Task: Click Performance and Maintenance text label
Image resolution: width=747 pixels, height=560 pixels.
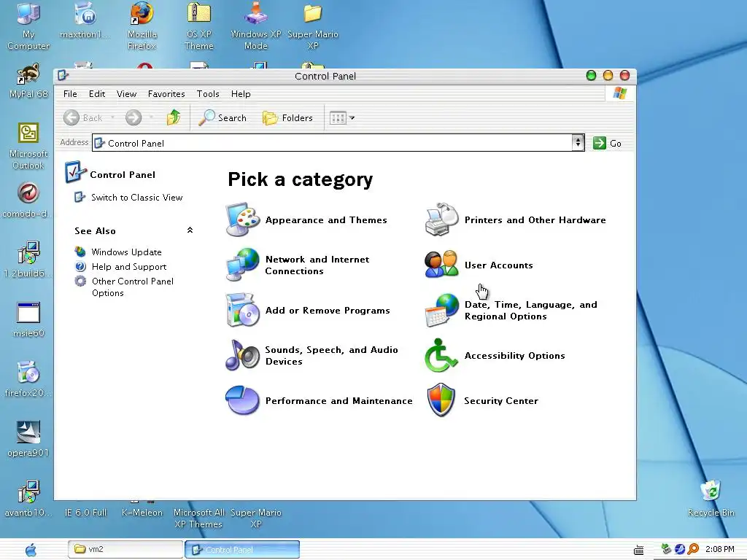Action: pos(338,401)
